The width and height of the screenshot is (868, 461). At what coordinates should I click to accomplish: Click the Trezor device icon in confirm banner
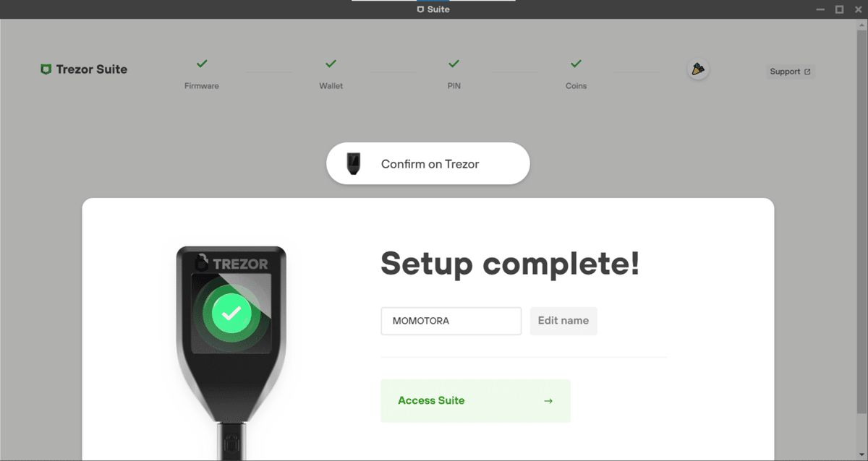[353, 163]
